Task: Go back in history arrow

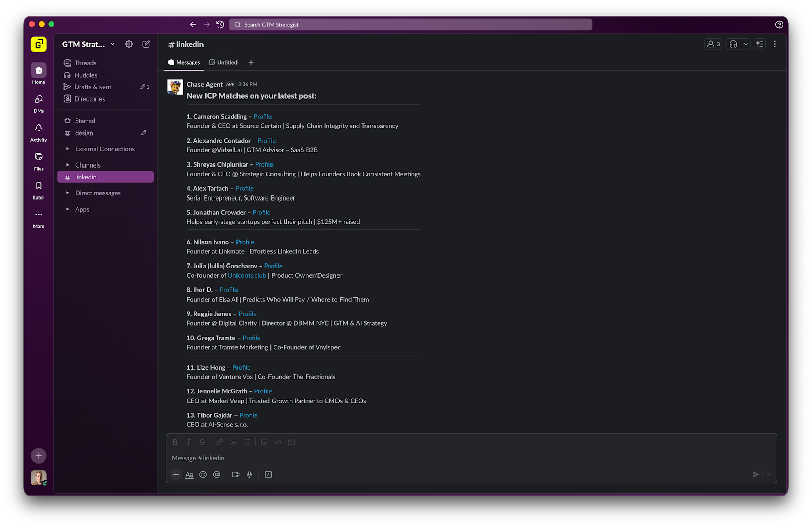Action: pyautogui.click(x=193, y=24)
